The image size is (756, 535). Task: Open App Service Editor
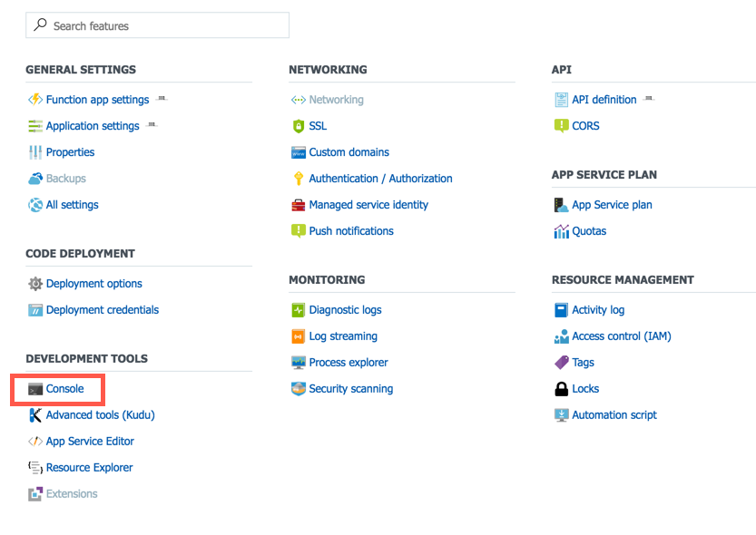[x=90, y=442]
